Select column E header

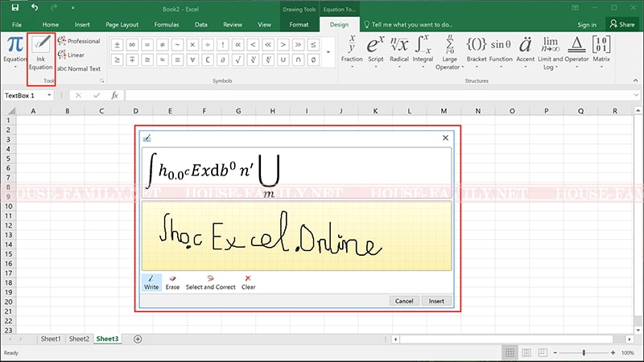pos(170,111)
